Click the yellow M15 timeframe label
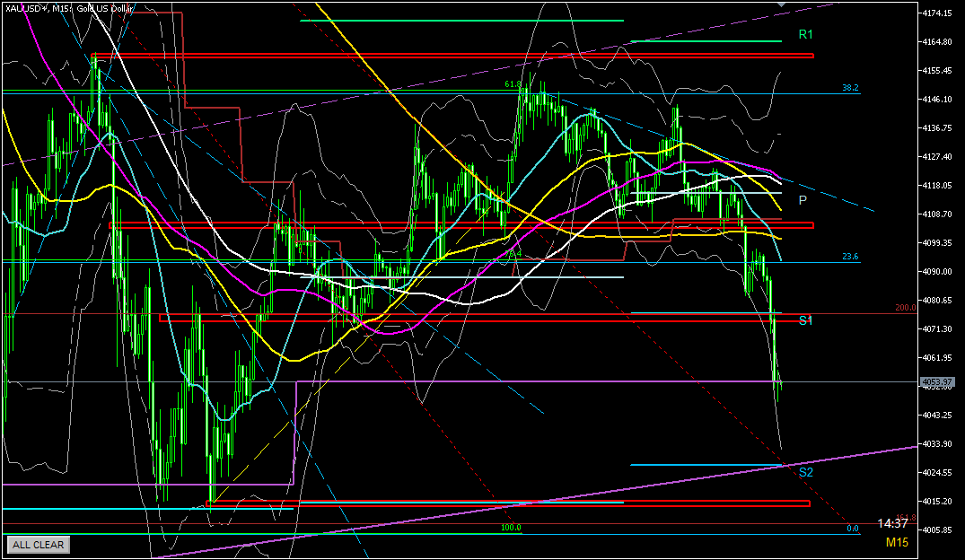 pyautogui.click(x=897, y=542)
